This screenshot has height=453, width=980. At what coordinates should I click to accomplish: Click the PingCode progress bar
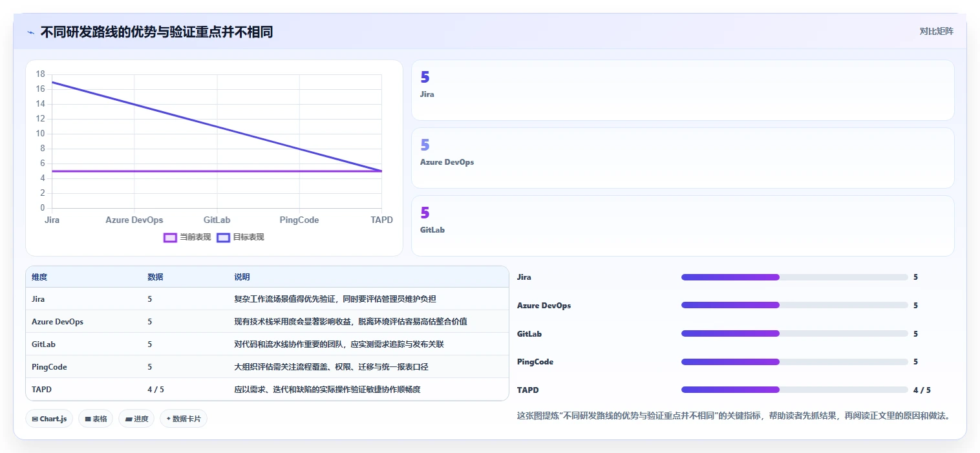click(794, 362)
